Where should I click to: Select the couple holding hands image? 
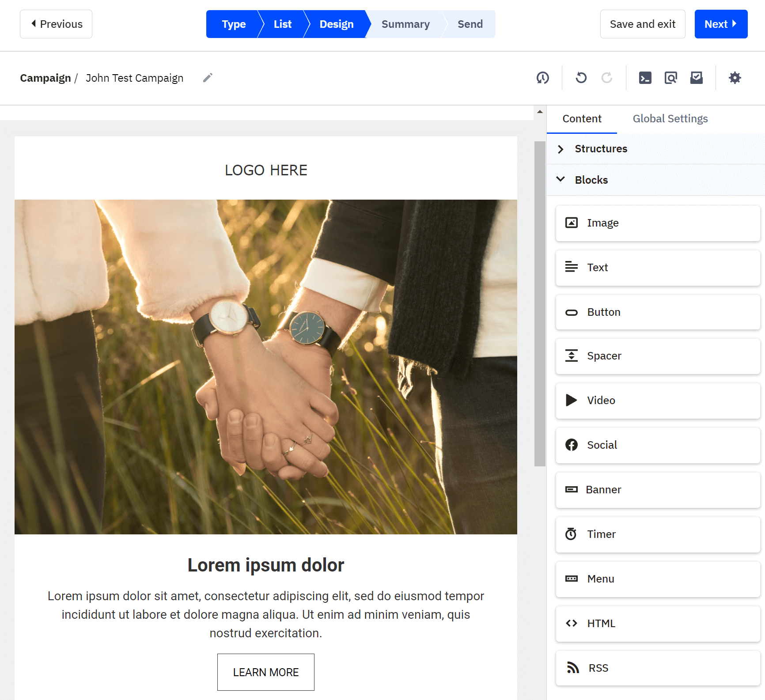(266, 367)
